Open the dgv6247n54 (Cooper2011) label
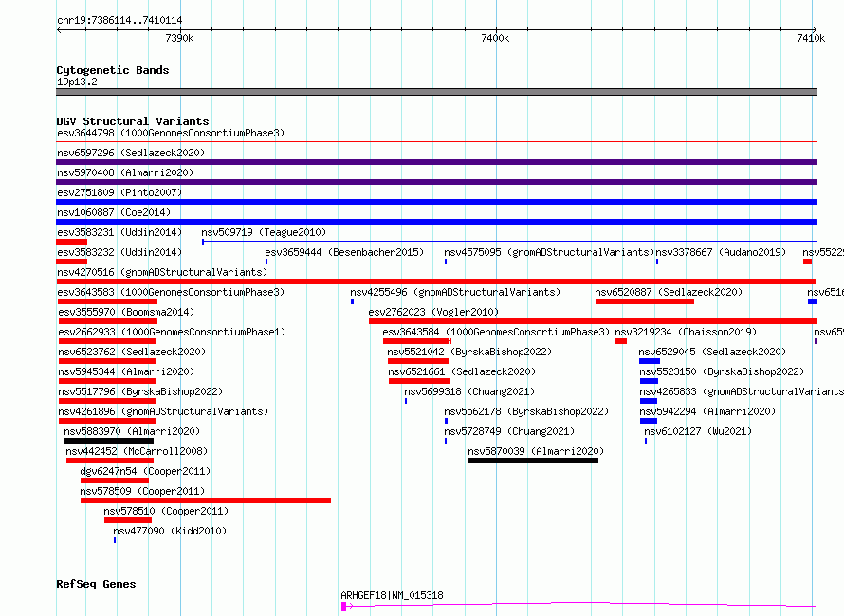844x616 pixels. (x=145, y=471)
